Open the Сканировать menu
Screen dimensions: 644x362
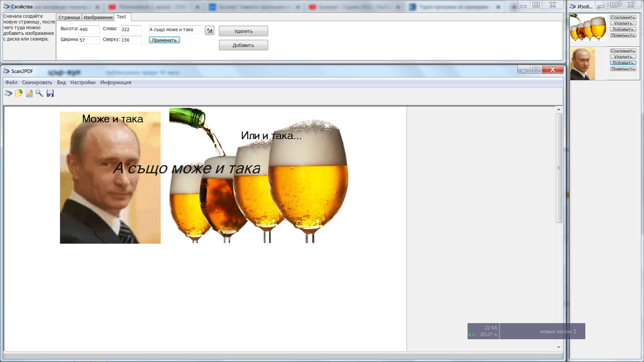point(37,82)
